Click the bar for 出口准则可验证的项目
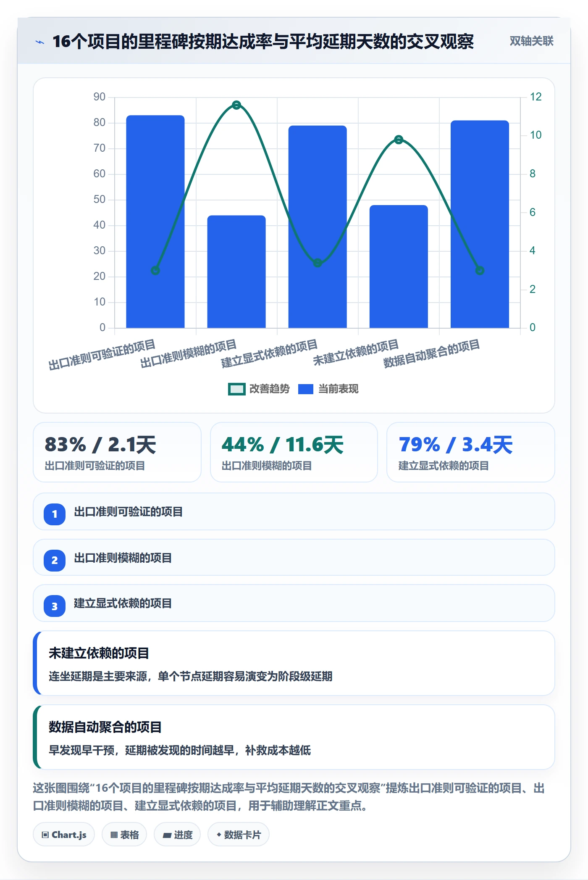The height and width of the screenshot is (880, 588). point(155,221)
